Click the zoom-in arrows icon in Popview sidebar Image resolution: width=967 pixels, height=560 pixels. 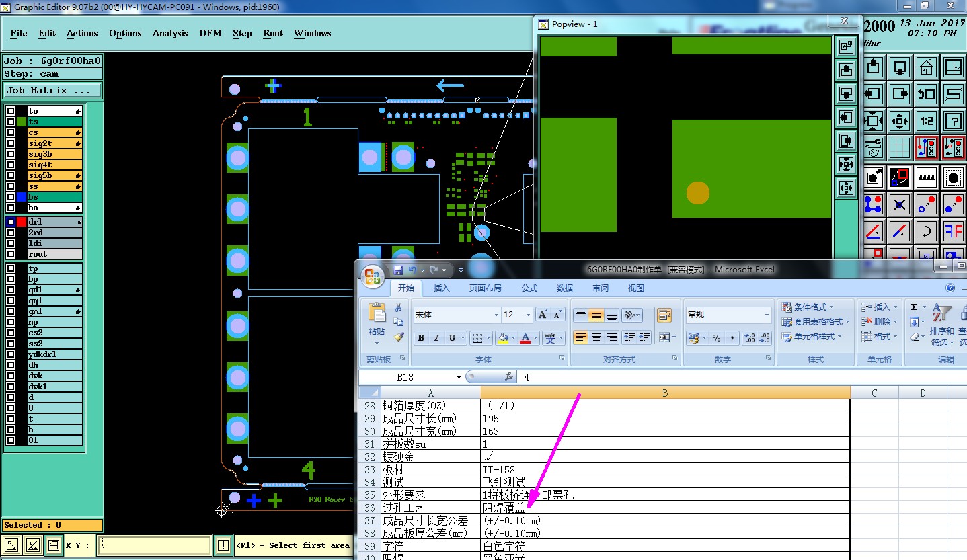pyautogui.click(x=847, y=164)
